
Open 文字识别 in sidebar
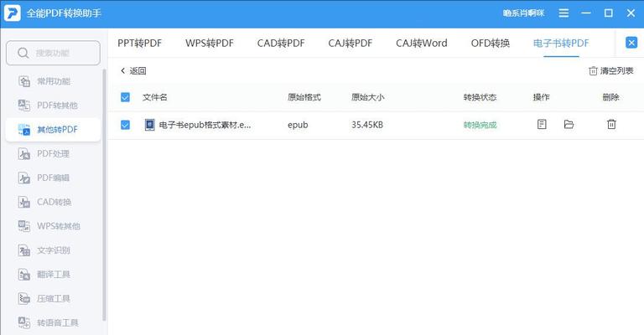(x=54, y=250)
